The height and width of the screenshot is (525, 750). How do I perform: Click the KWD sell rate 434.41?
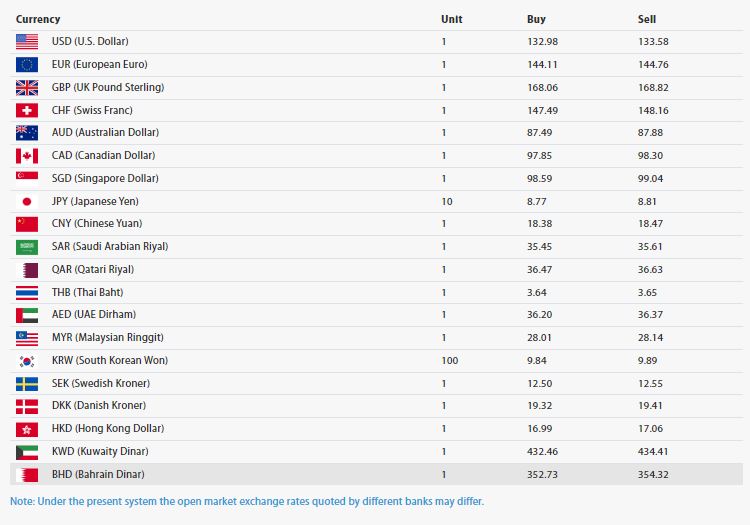coord(654,452)
